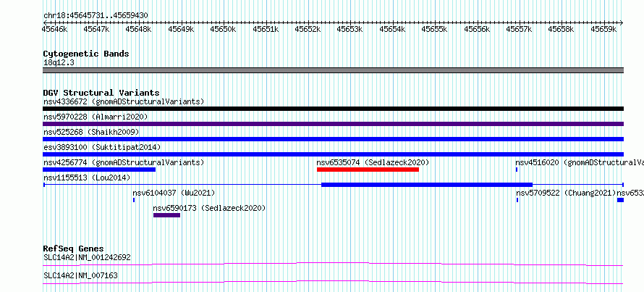Select the nsv5970228 Almarri2020 purple bar

333,124
